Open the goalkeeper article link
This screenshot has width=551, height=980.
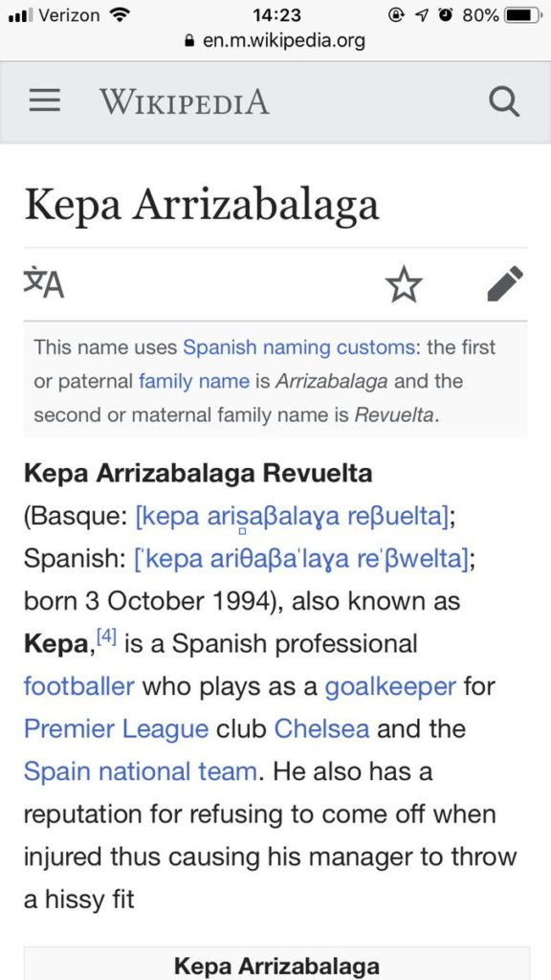(391, 686)
